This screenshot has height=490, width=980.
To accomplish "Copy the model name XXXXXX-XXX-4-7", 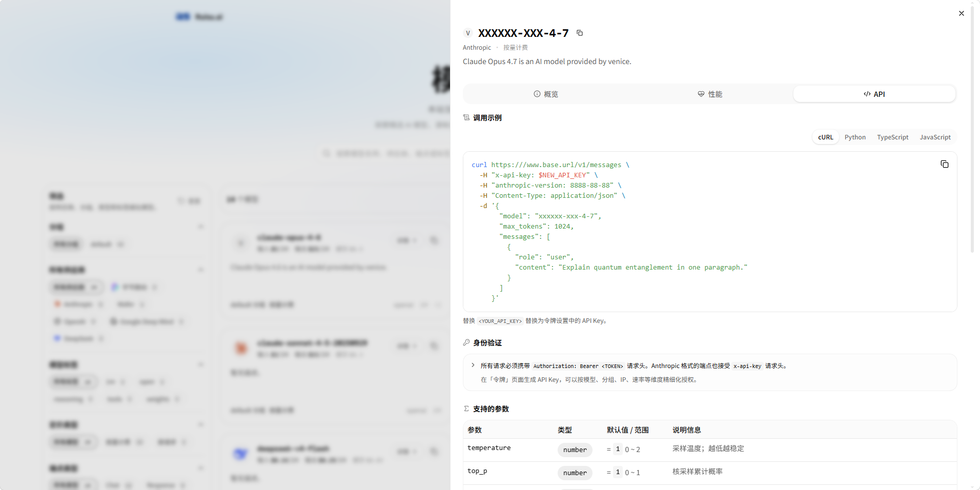I will (580, 33).
